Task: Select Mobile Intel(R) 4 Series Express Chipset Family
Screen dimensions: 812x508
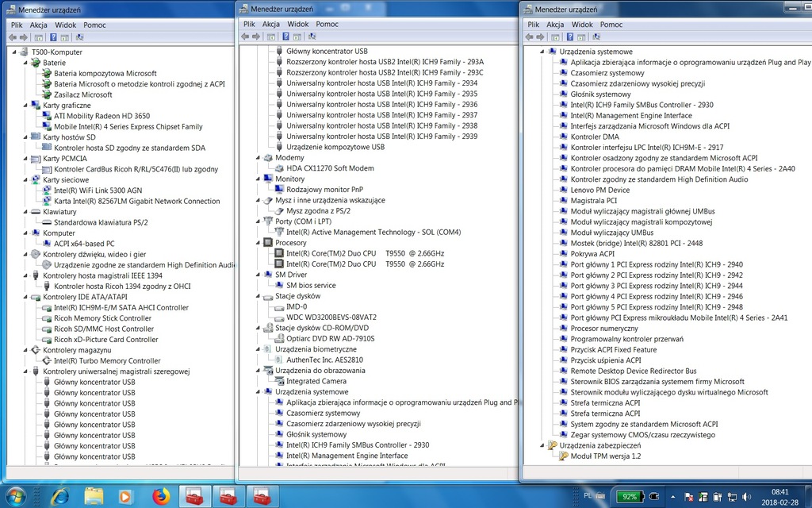Action: 128,126
